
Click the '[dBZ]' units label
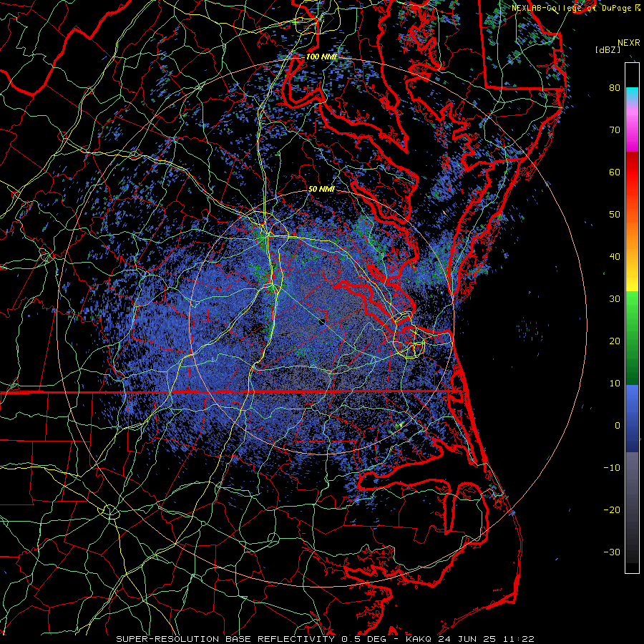[x=608, y=49]
